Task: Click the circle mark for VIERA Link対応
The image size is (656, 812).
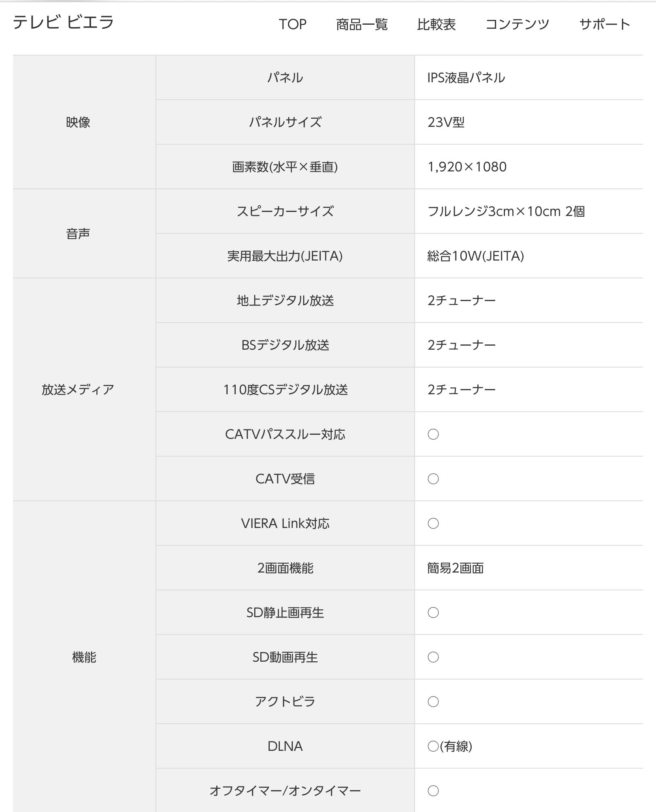Action: click(x=433, y=524)
